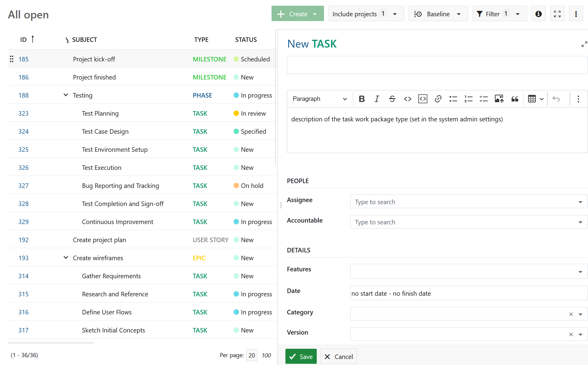
Task: Click the STATUS column header
Action: click(246, 40)
